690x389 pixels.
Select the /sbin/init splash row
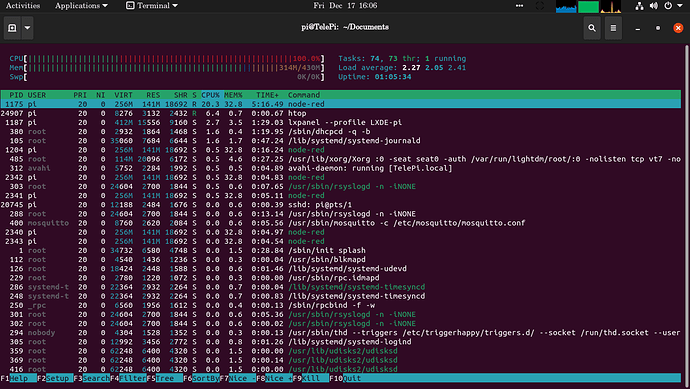[x=341, y=250]
